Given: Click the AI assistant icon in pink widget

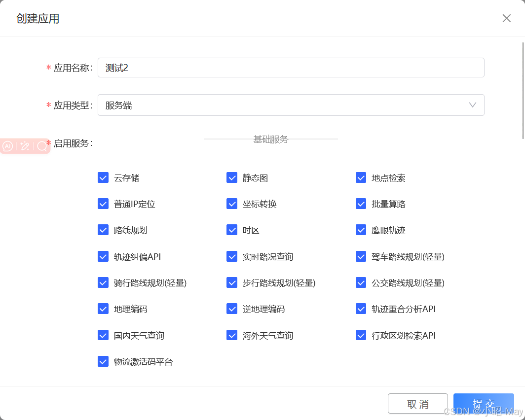Looking at the screenshot, I should 8,146.
